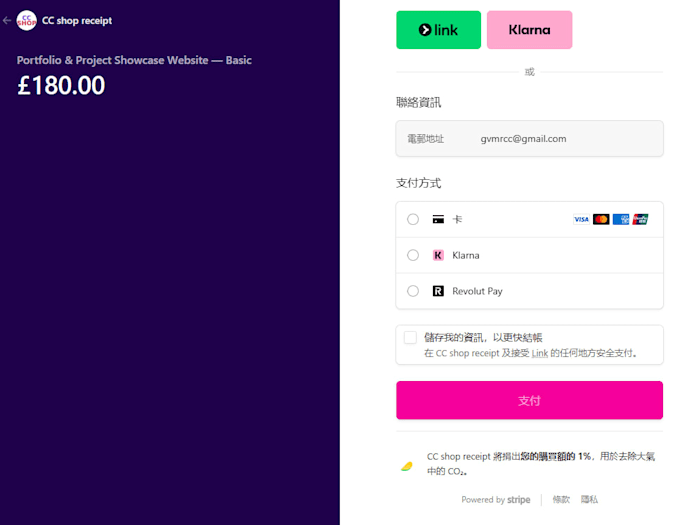Select the Revolut Pay radio button

coord(413,291)
